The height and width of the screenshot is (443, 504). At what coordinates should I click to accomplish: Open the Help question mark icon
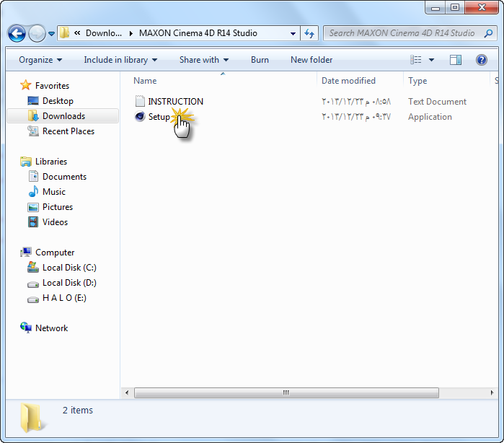[482, 60]
